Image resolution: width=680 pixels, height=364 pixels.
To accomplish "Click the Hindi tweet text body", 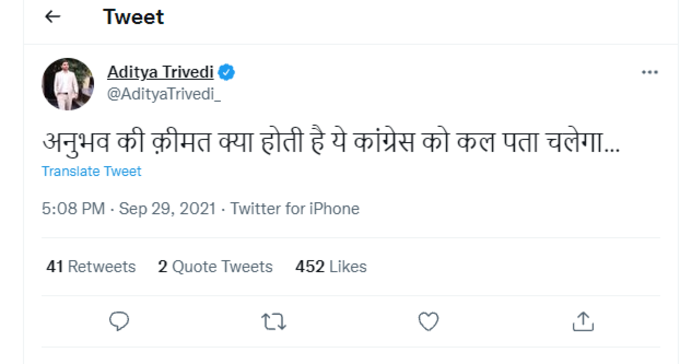I will (331, 142).
